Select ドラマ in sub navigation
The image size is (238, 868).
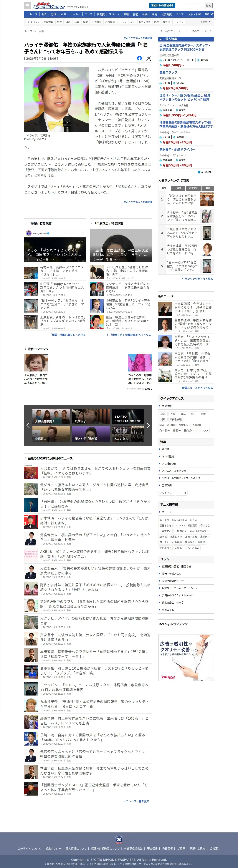(123, 22)
